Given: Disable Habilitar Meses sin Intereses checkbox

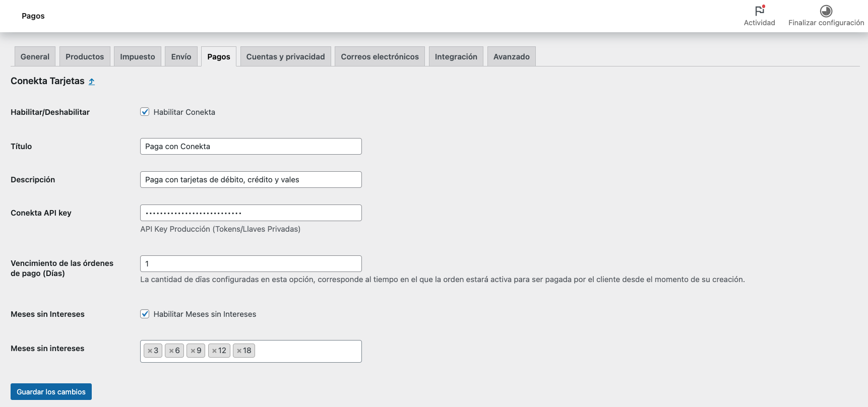Looking at the screenshot, I should coord(145,314).
